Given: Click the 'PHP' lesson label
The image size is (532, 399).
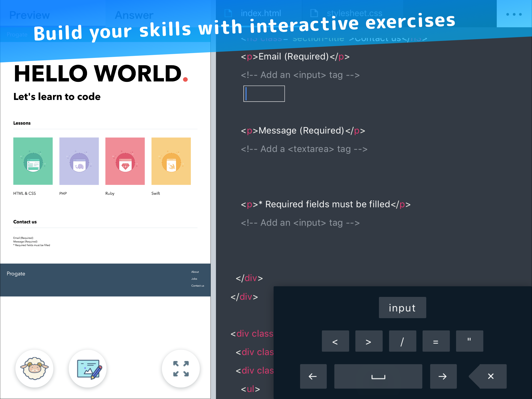Looking at the screenshot, I should pyautogui.click(x=63, y=193).
